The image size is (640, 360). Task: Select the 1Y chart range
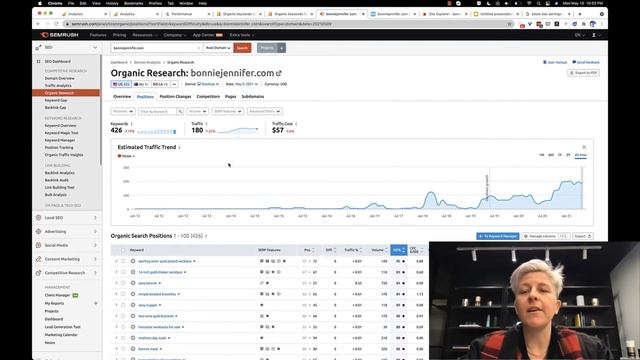coord(560,155)
